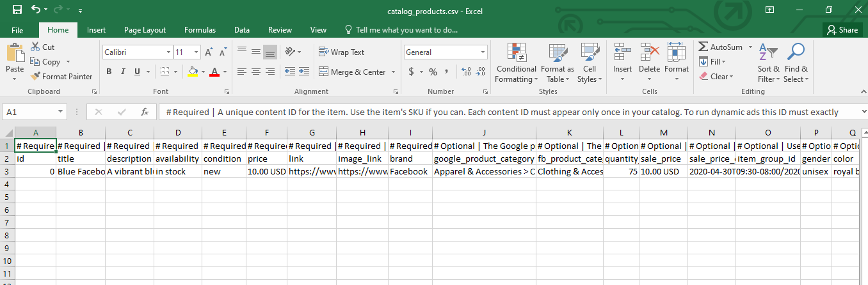This screenshot has height=285, width=868.
Task: Click the Insert Function fx icon
Action: (x=145, y=112)
